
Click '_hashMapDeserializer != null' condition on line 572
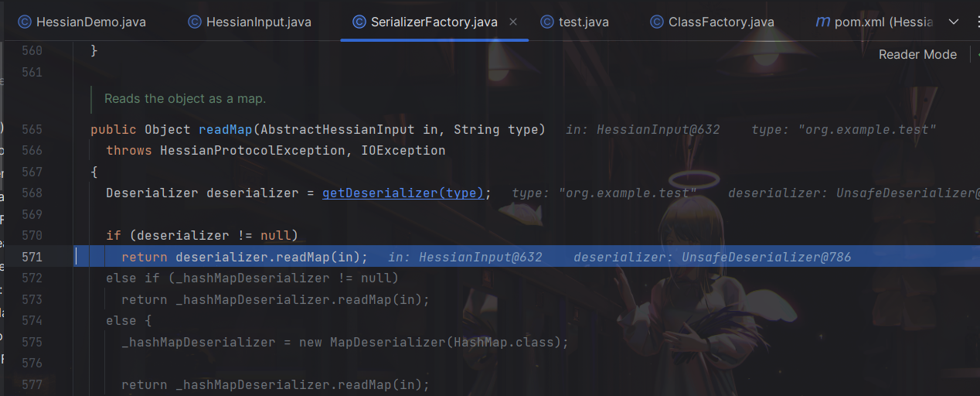[283, 278]
